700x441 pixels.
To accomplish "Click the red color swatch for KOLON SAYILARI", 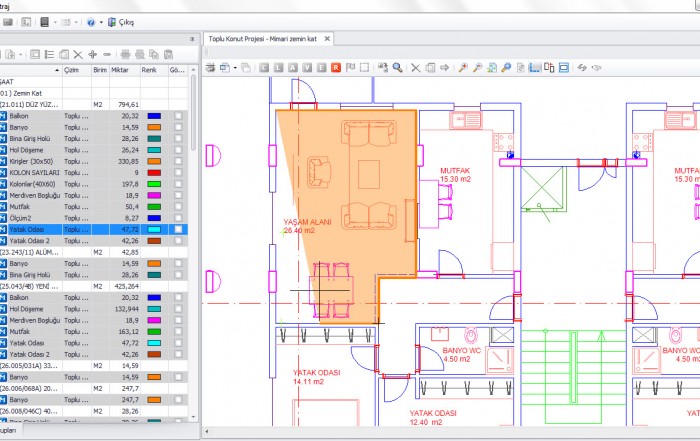I will pos(154,172).
